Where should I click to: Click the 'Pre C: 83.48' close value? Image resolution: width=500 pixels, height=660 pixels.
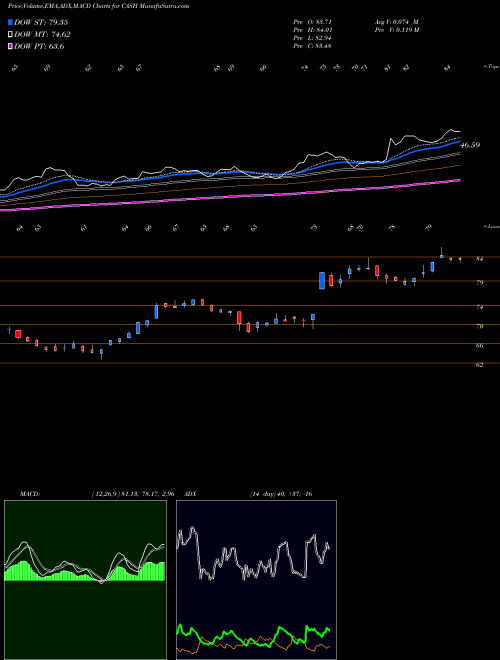(x=312, y=46)
